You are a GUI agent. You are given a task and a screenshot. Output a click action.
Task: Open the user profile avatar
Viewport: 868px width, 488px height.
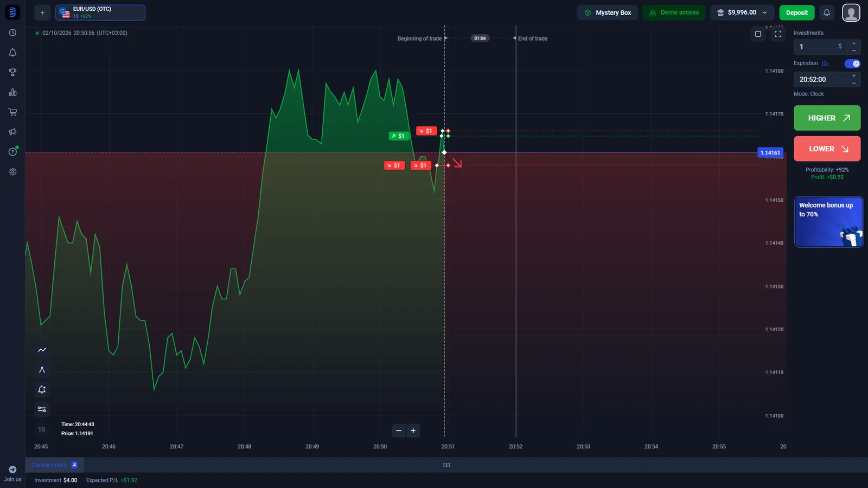coord(851,12)
